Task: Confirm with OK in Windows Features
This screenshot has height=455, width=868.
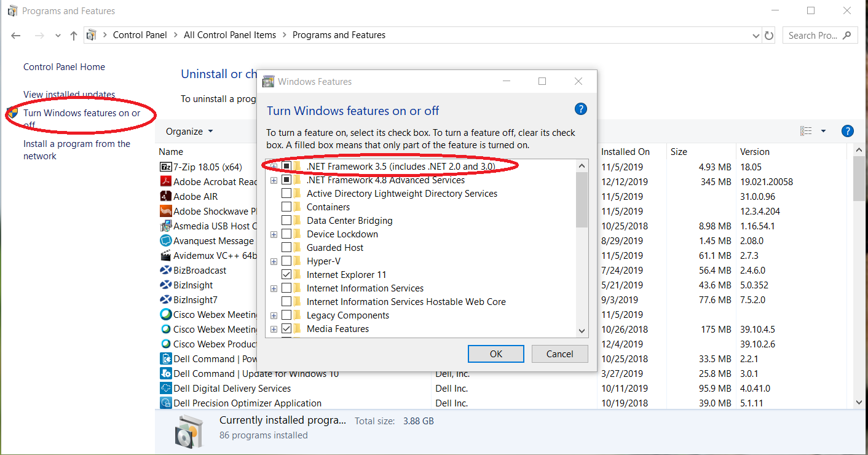Action: [x=496, y=354]
